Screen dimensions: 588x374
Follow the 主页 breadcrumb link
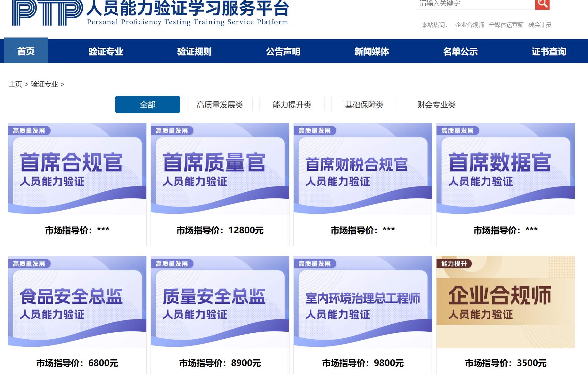[x=15, y=84]
